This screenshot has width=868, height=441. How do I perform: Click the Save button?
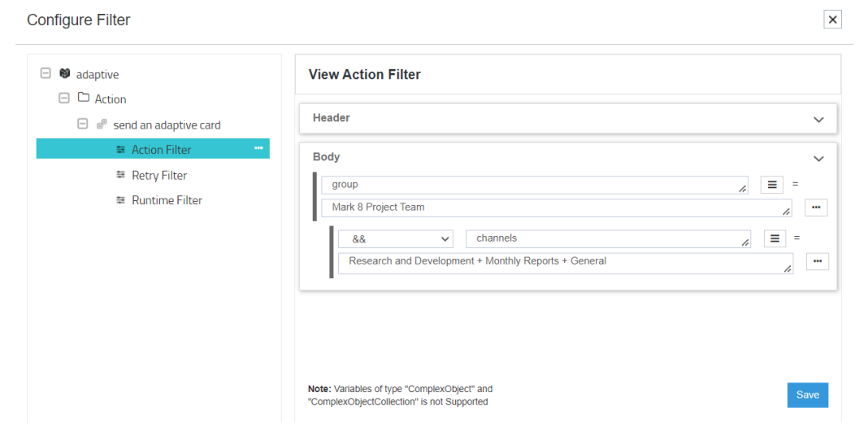click(807, 395)
